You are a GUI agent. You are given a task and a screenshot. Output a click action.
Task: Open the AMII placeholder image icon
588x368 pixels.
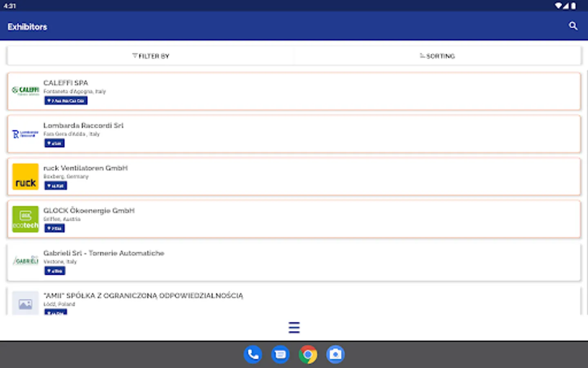(25, 303)
